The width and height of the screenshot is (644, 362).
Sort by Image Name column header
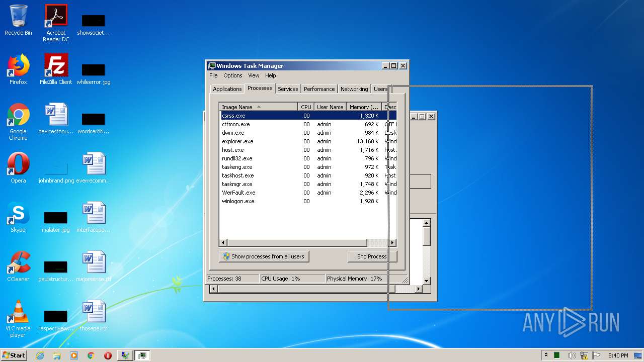pos(259,107)
